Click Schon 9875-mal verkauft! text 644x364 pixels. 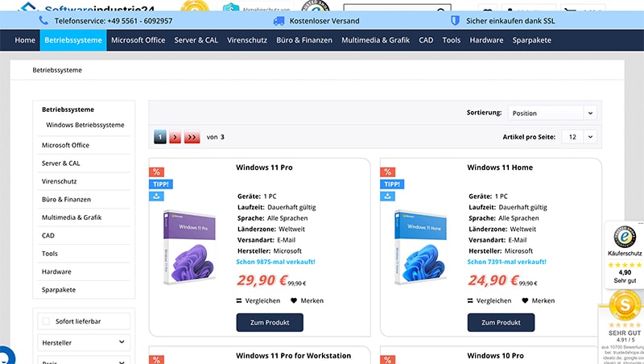[275, 262]
